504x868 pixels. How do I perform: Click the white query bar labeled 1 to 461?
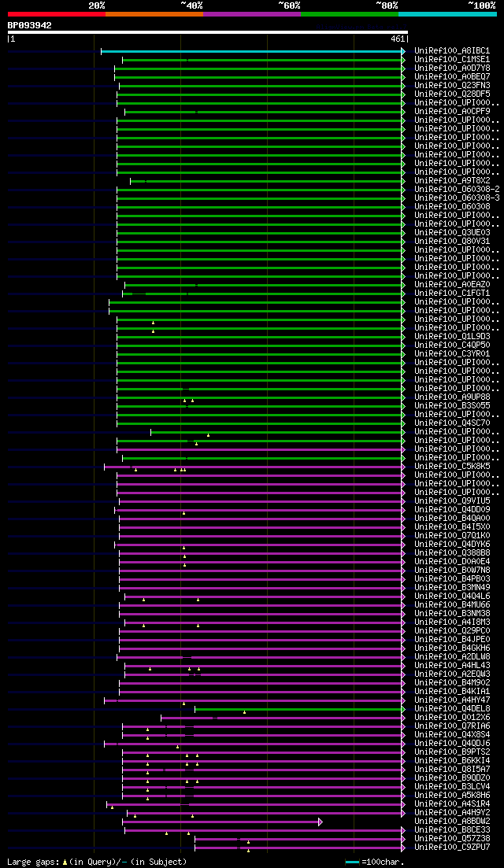point(208,32)
